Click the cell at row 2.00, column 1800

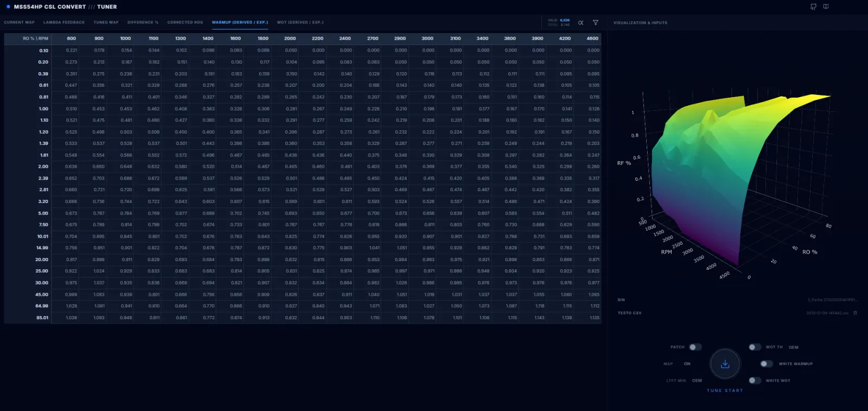click(258, 167)
